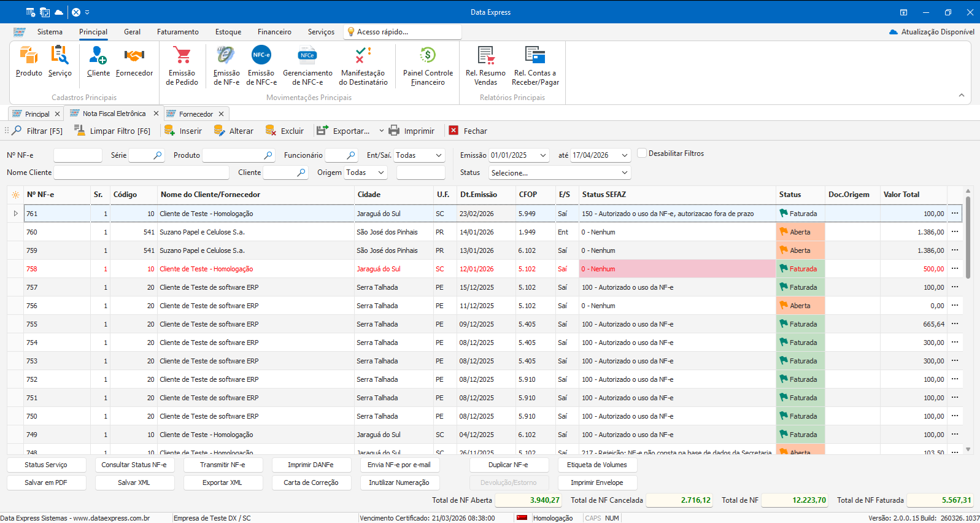Switch to the Fornecedor document tab

pyautogui.click(x=196, y=114)
